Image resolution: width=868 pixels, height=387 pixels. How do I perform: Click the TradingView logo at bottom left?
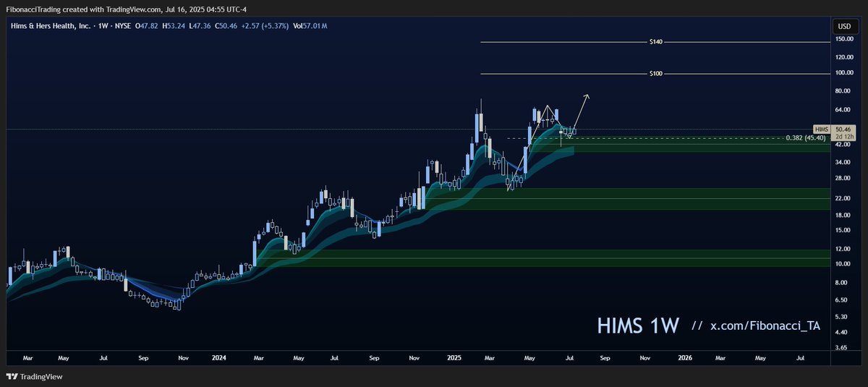[x=34, y=376]
